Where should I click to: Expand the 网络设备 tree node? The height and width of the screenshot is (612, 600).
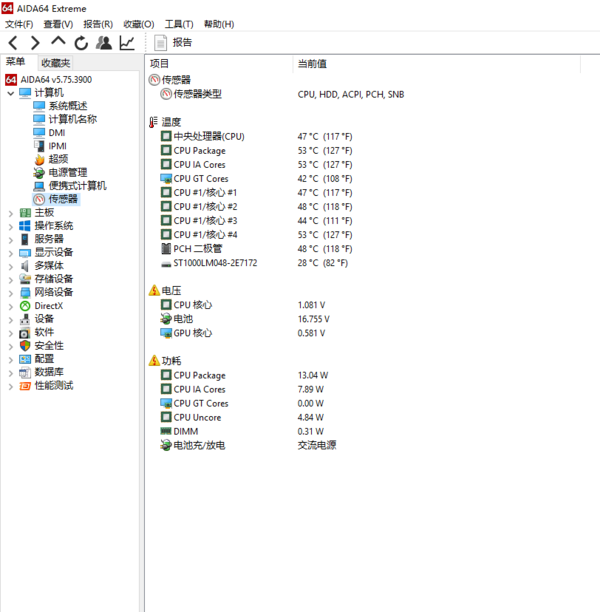click(11, 293)
